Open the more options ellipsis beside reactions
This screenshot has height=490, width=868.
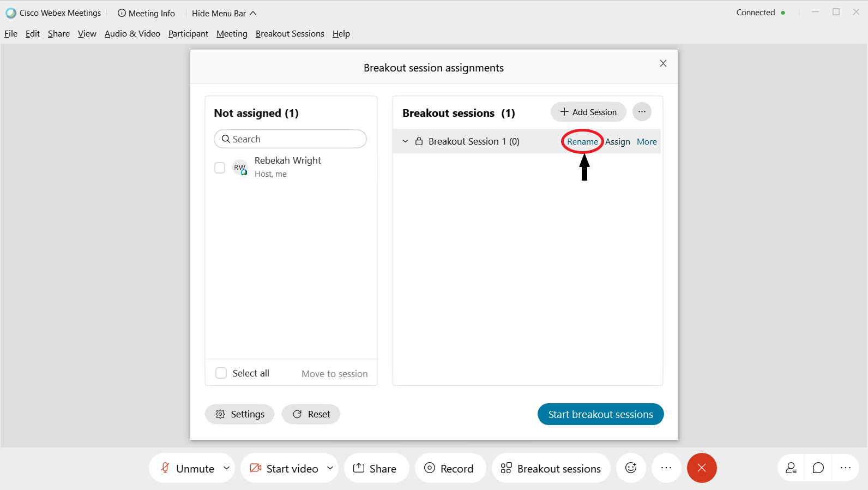tap(666, 468)
